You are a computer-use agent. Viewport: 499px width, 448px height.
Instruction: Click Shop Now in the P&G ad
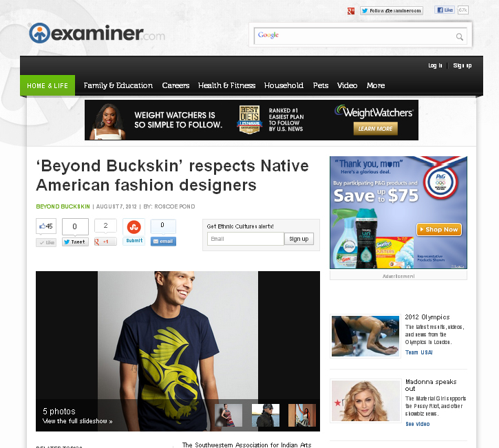439,229
